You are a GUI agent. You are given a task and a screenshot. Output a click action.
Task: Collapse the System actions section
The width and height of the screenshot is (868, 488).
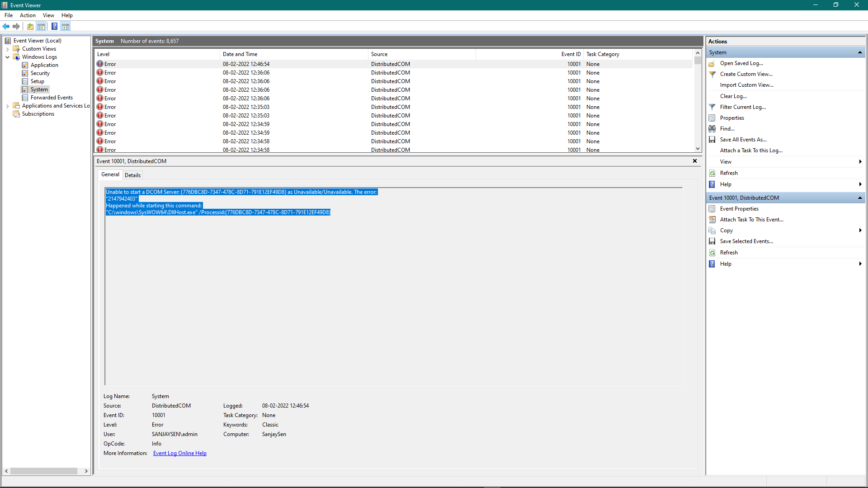tap(860, 52)
